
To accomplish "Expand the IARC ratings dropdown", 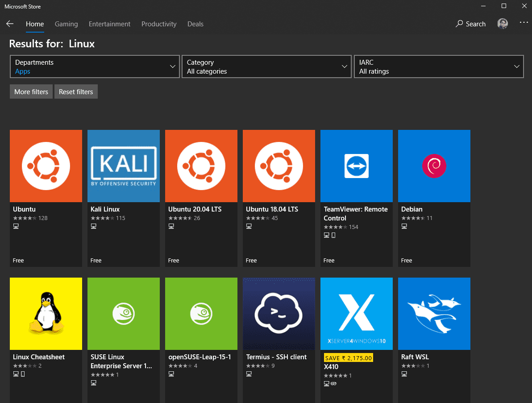I will pyautogui.click(x=438, y=66).
